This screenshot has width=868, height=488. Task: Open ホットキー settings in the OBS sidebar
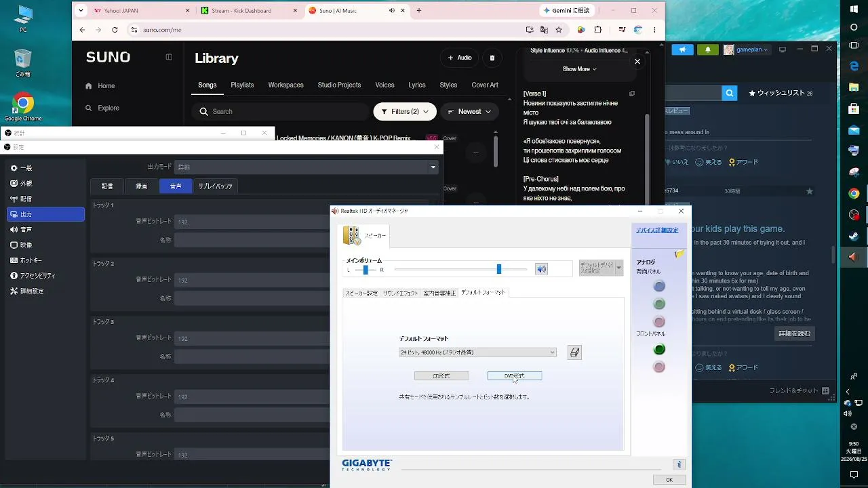45,260
